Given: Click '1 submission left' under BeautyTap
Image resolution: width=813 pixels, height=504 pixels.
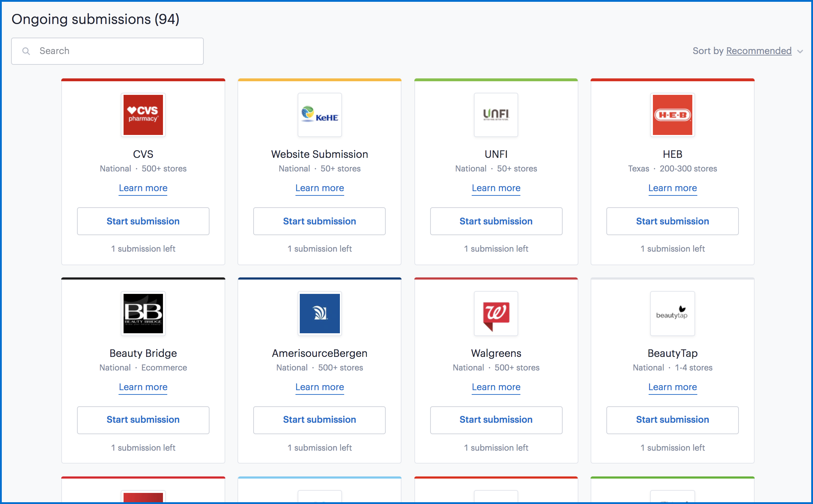Looking at the screenshot, I should tap(673, 448).
